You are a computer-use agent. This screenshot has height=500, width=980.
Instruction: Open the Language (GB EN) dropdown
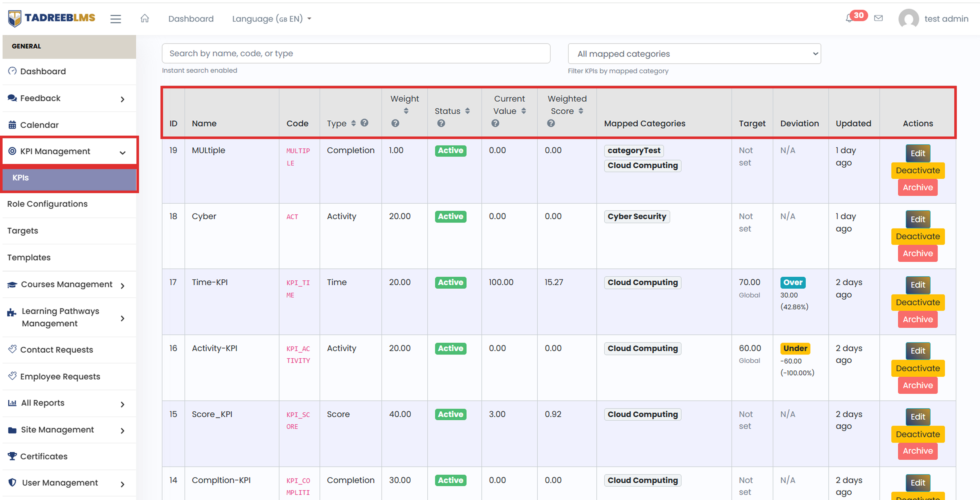[x=272, y=19]
